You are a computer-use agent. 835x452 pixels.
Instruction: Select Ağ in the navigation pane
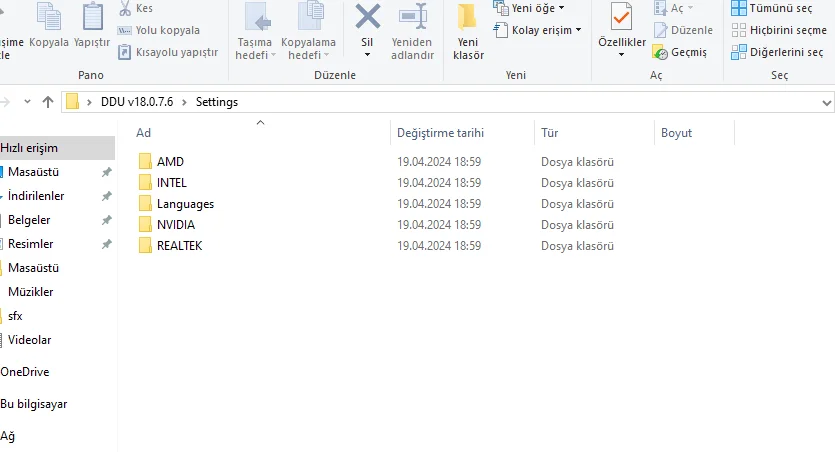click(7, 437)
